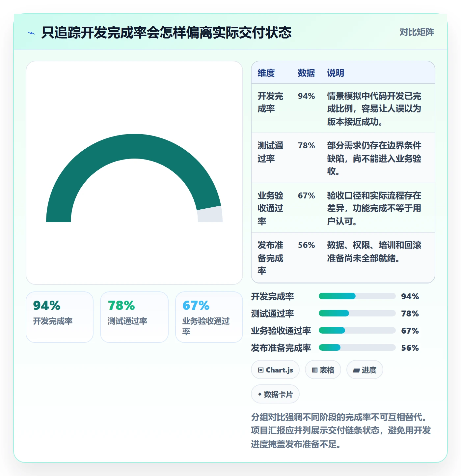Screen dimensions: 461x476
Task: Click the 56% value beside the progress bar
Action: click(410, 348)
